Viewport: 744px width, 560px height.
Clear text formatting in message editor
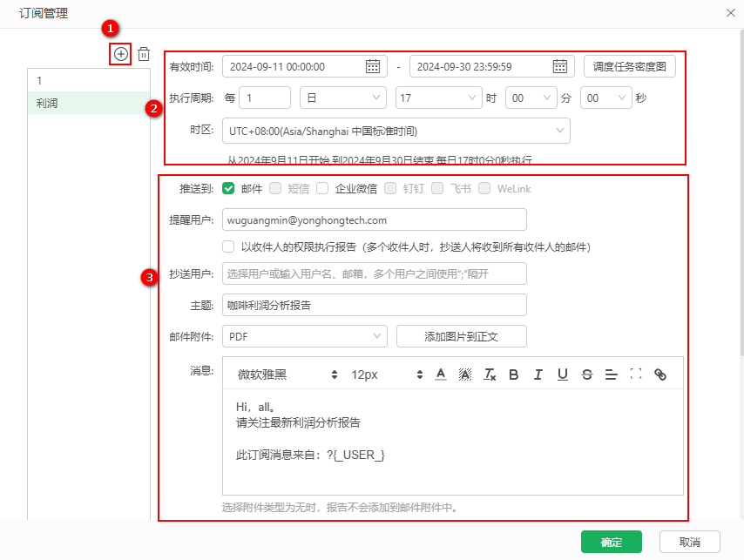pyautogui.click(x=490, y=374)
